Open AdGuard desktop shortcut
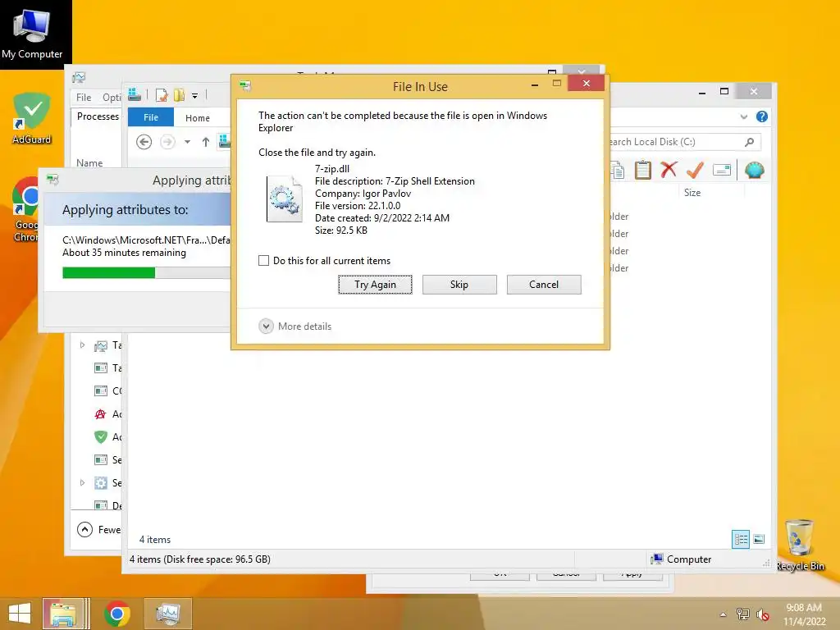Screen dimensions: 840x630 pyautogui.click(x=32, y=118)
